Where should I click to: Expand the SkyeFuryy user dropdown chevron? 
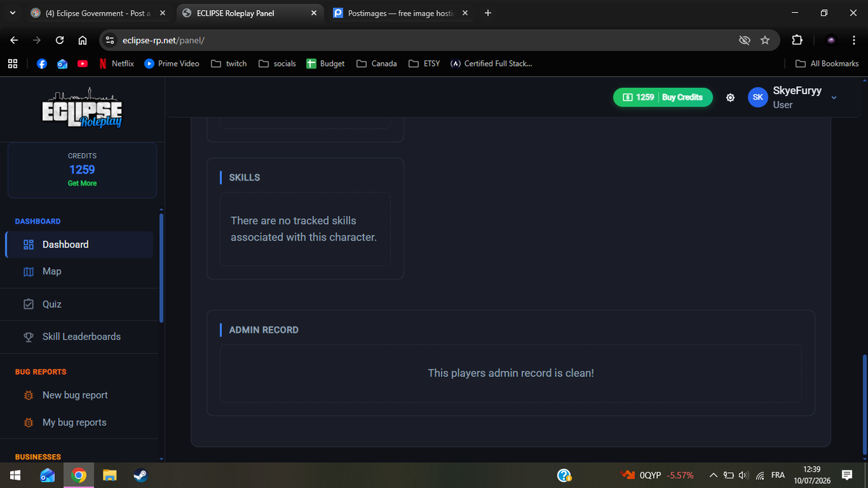pyautogui.click(x=834, y=98)
